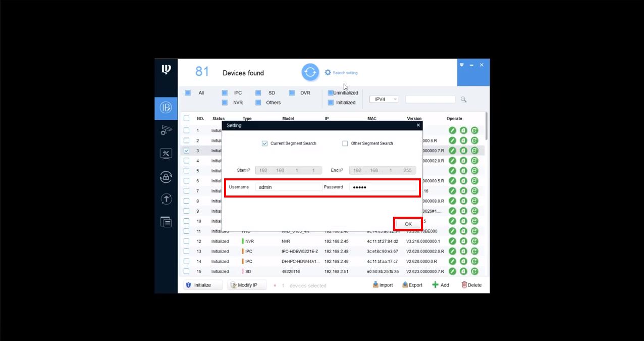Click the Initialize button
This screenshot has width=644, height=341.
tap(202, 285)
